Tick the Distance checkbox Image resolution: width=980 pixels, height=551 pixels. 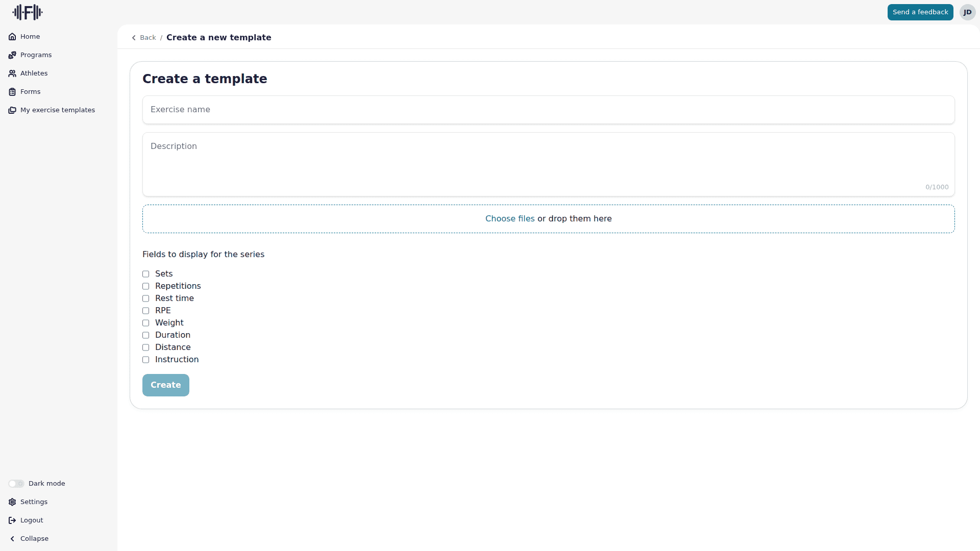145,347
